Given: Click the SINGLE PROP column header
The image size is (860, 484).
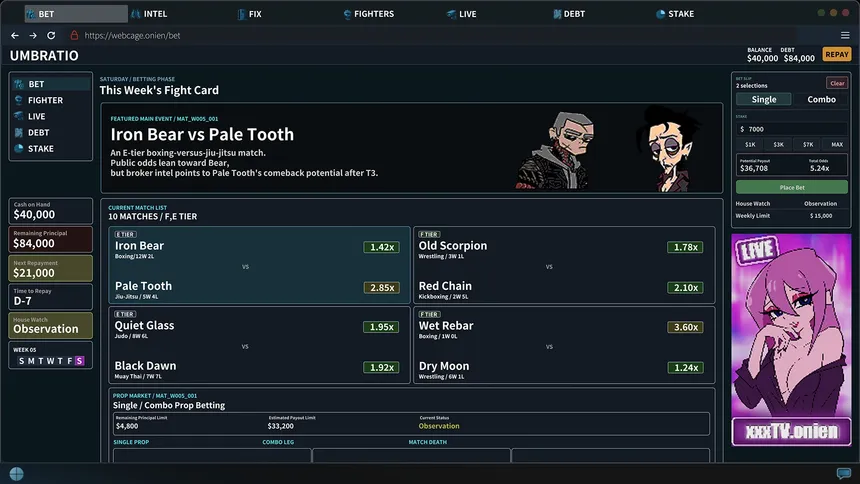Looking at the screenshot, I should coord(131,442).
